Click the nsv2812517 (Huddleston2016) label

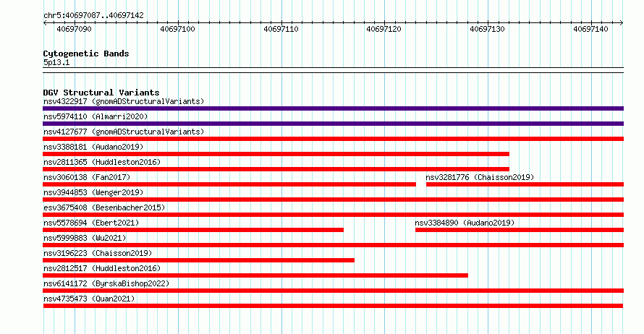click(102, 268)
